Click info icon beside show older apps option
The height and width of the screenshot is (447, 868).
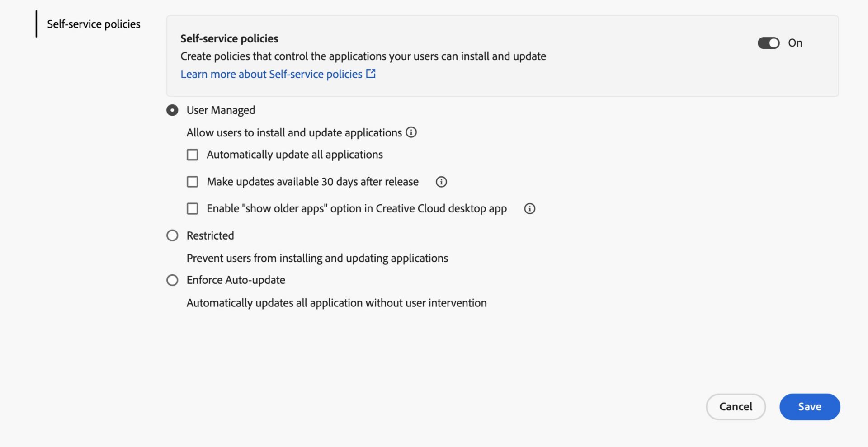pos(529,208)
